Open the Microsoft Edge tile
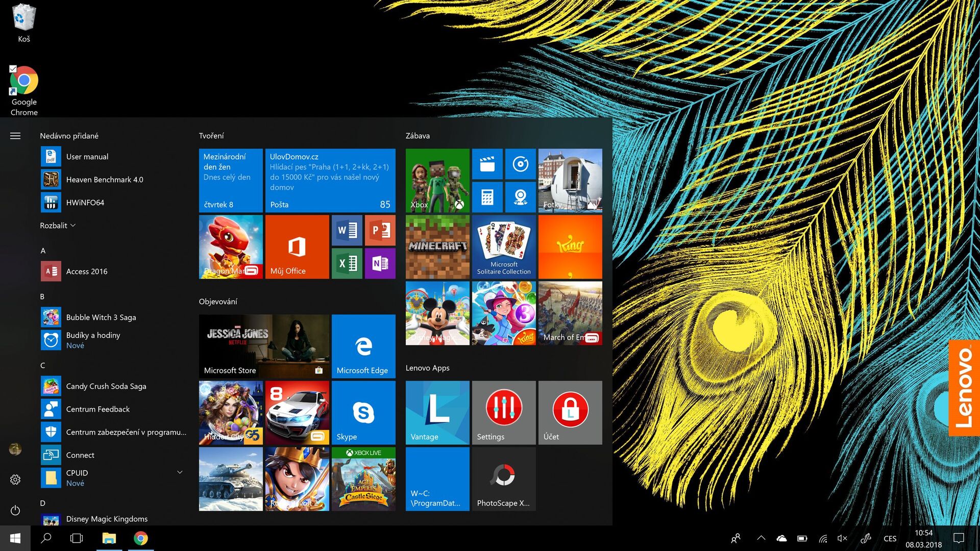This screenshot has width=980, height=551. pyautogui.click(x=363, y=347)
